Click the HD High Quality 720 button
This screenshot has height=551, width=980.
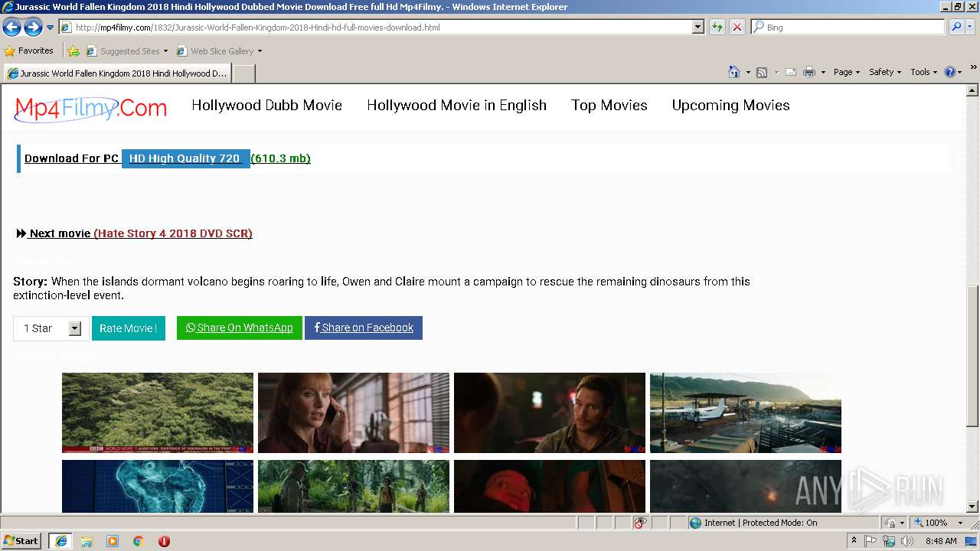185,158
